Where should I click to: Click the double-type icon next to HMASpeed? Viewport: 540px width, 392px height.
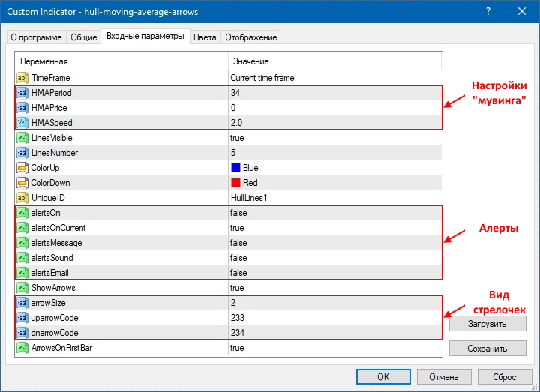tap(22, 123)
